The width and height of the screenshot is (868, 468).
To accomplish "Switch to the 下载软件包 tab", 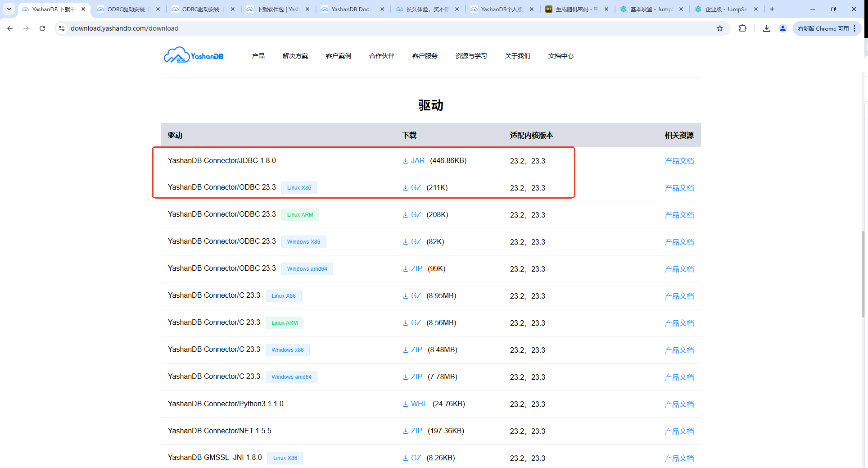I will pyautogui.click(x=278, y=9).
